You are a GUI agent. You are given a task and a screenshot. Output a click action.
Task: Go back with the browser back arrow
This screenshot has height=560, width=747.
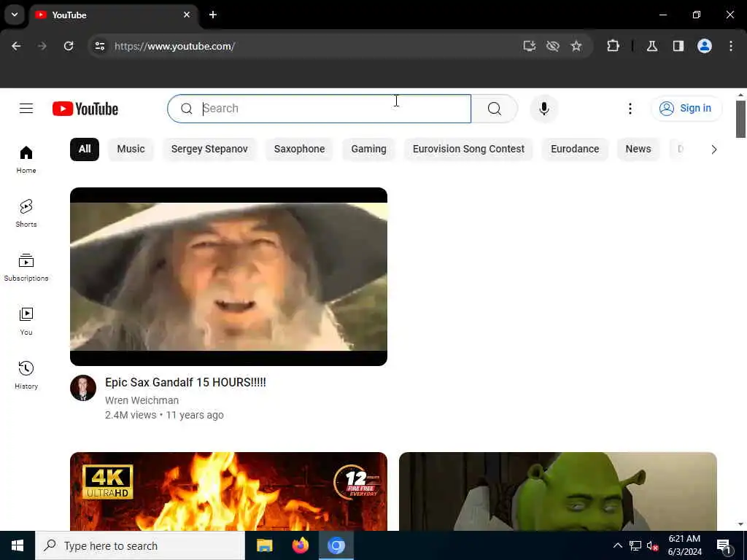pos(16,46)
